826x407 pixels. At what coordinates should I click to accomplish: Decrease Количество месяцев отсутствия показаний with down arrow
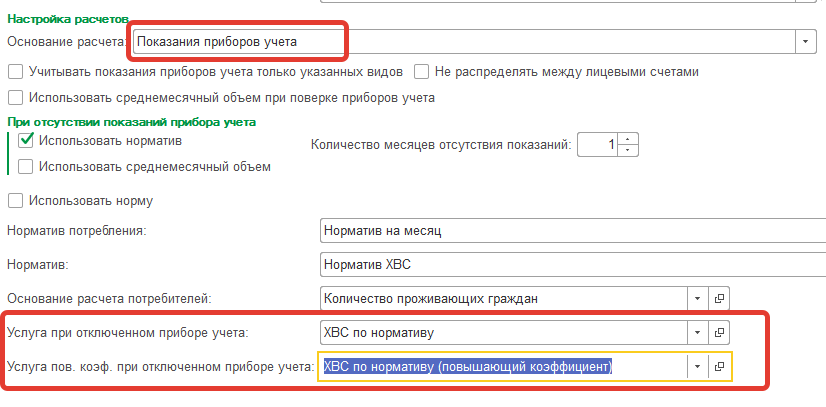tap(628, 150)
